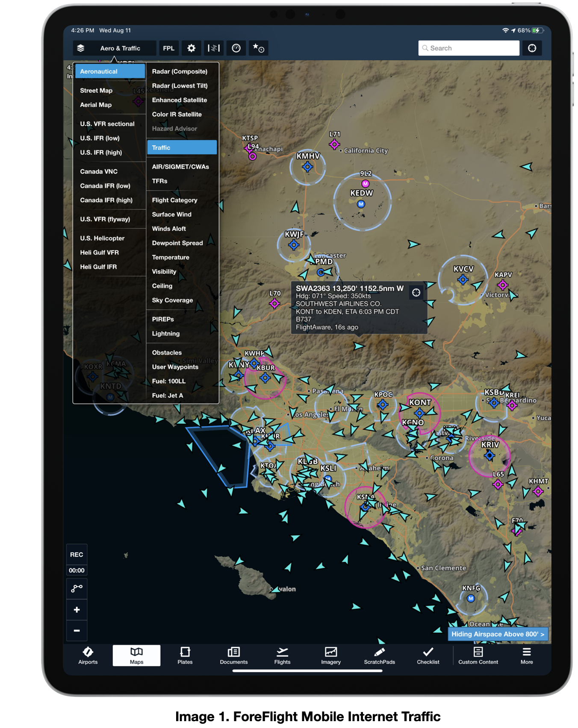Open the route profile view icon
Screen dimensions: 578x728
coord(214,48)
